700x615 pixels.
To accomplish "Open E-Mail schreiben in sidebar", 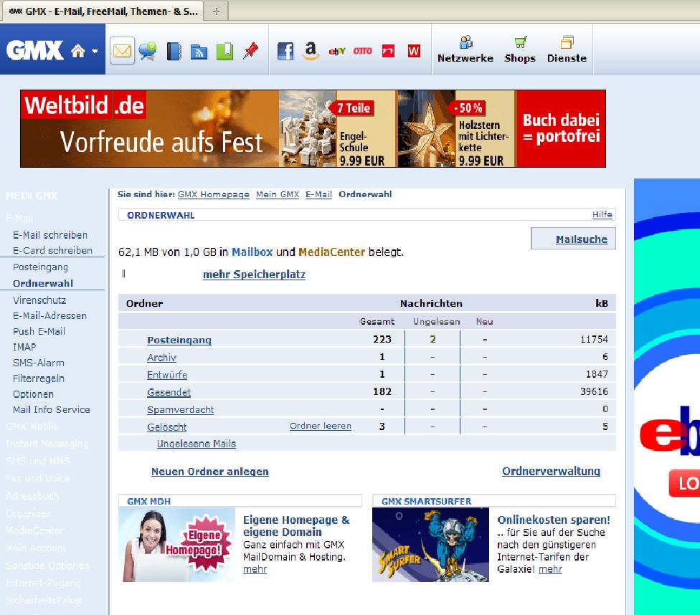I will [50, 235].
